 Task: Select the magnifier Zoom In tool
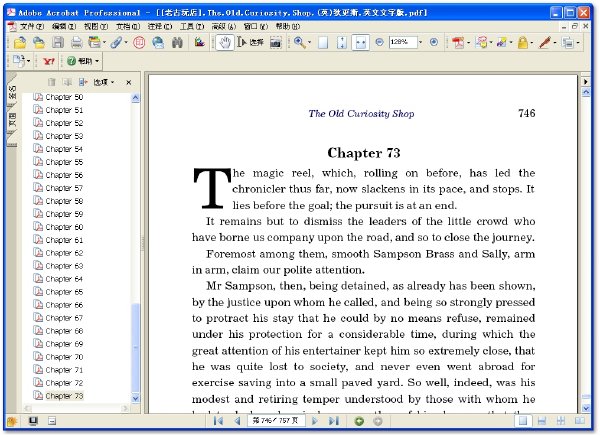299,42
